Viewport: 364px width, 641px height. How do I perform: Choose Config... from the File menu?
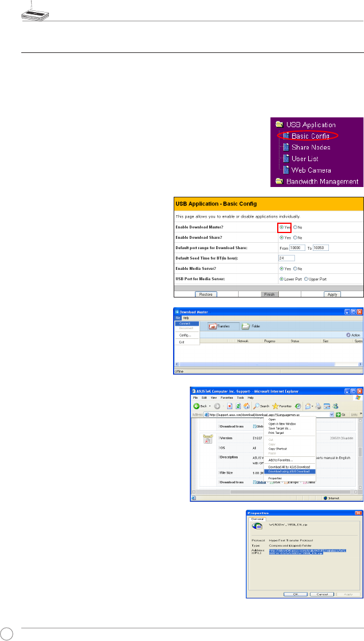tap(187, 335)
